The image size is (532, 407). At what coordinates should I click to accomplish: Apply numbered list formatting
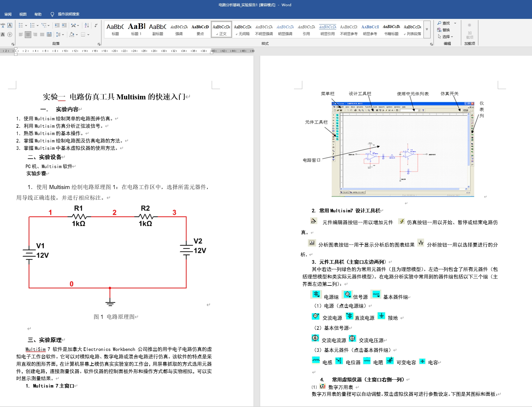click(32, 25)
